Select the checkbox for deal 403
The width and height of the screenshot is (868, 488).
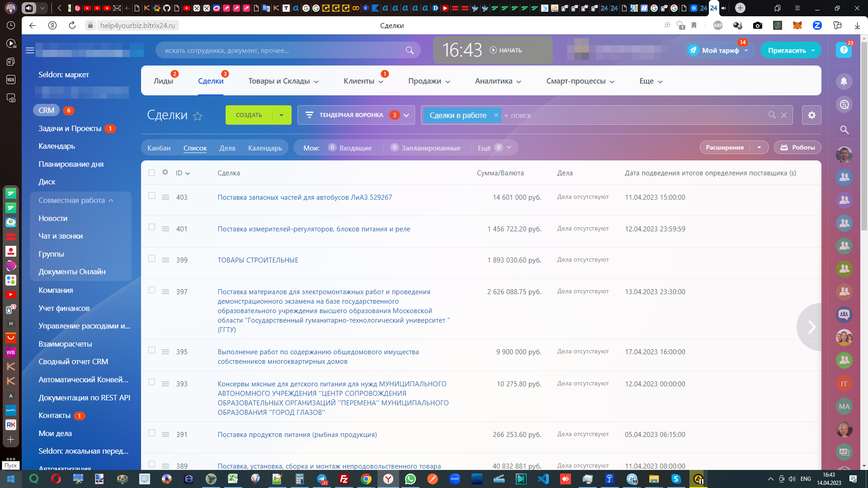coord(152,196)
